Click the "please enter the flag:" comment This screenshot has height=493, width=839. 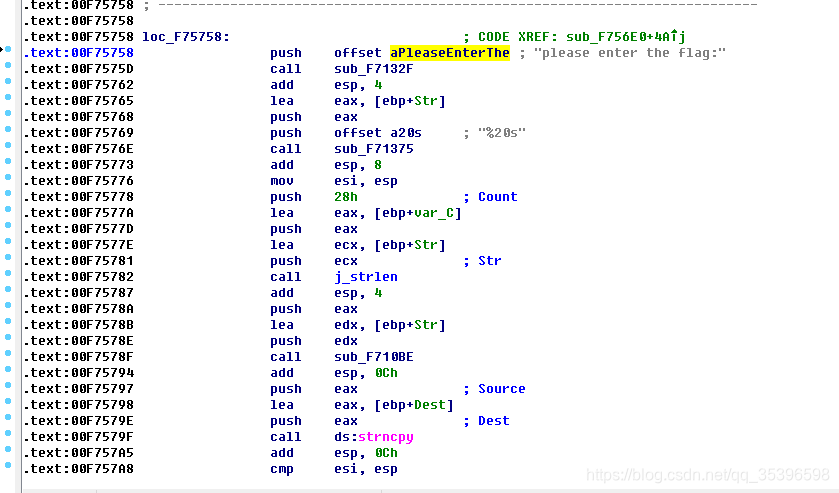(630, 52)
